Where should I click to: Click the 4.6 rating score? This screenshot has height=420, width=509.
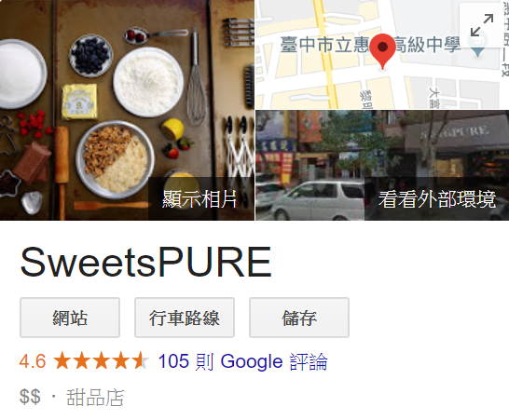tap(33, 361)
